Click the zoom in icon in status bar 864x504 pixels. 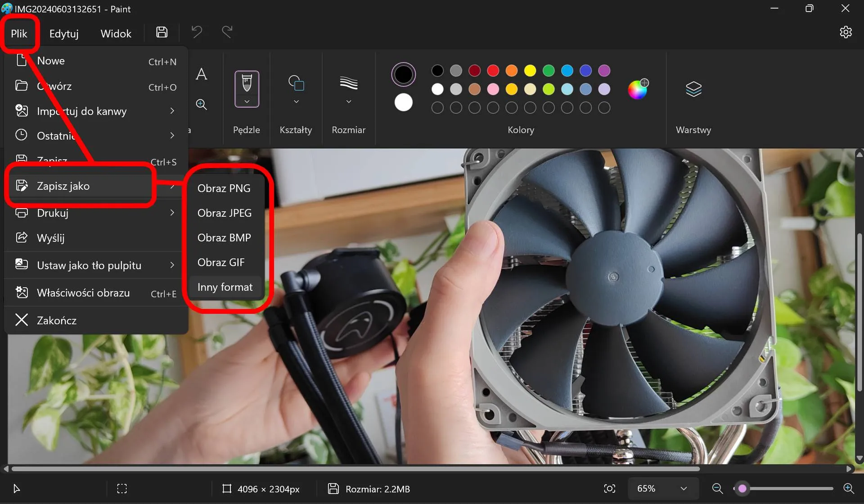tap(849, 489)
